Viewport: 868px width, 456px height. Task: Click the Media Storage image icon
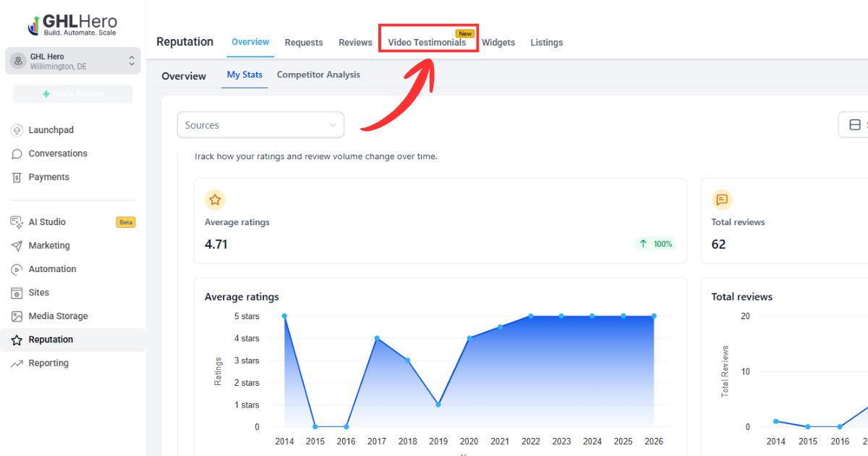[17, 316]
